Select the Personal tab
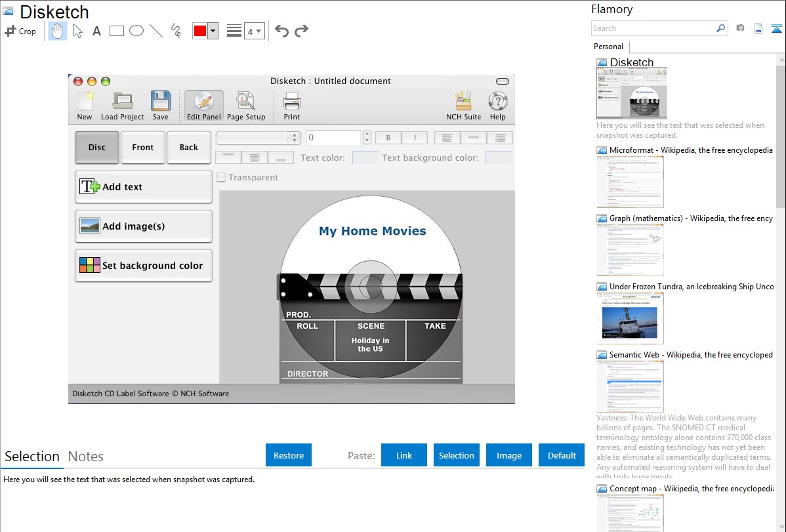This screenshot has height=532, width=786. (609, 47)
